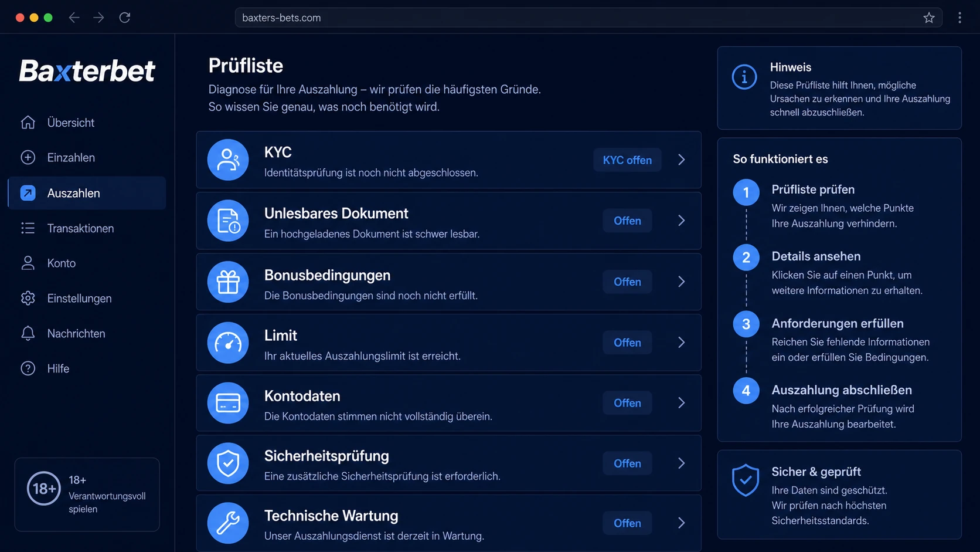This screenshot has width=980, height=552.
Task: Click the Limit speedometer icon
Action: click(228, 343)
